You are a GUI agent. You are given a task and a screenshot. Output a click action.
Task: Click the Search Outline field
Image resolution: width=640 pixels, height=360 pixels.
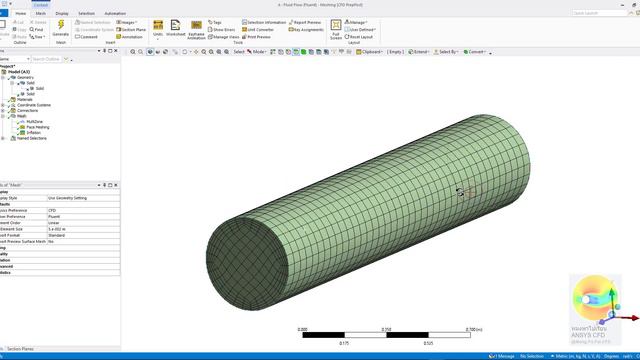pos(47,59)
